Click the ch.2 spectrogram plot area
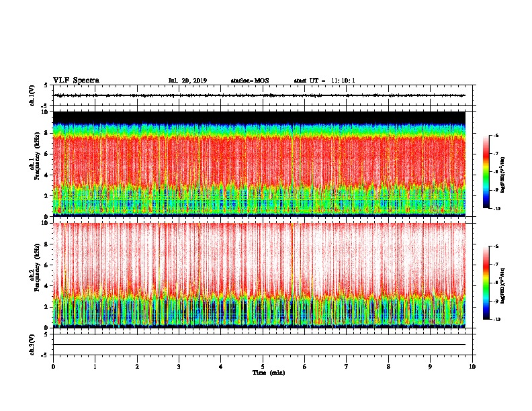The image size is (532, 411). 259,275
